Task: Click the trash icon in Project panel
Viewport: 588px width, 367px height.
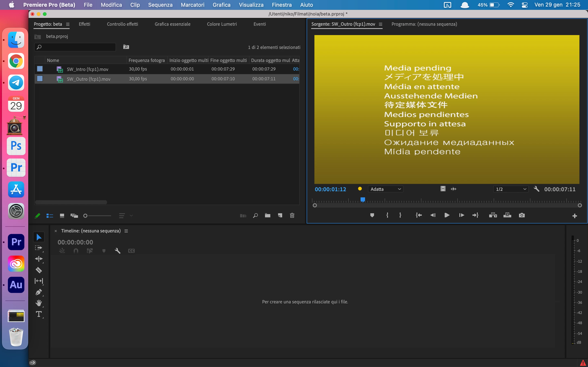Action: pyautogui.click(x=292, y=216)
